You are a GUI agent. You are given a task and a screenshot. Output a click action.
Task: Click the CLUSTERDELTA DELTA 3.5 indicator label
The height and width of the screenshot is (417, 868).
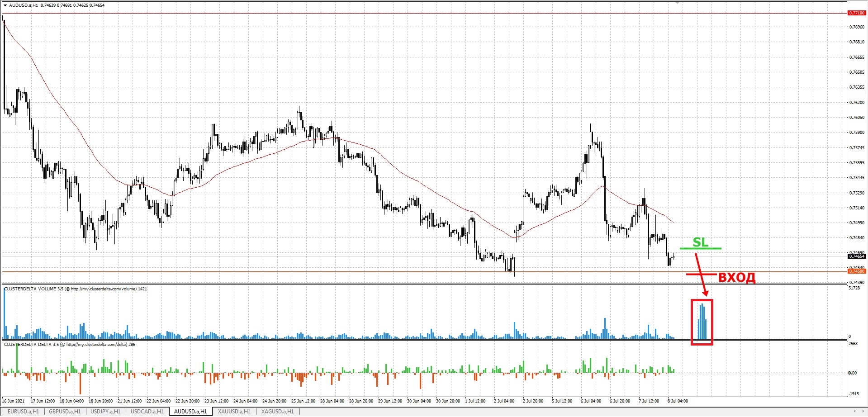[x=70, y=344]
